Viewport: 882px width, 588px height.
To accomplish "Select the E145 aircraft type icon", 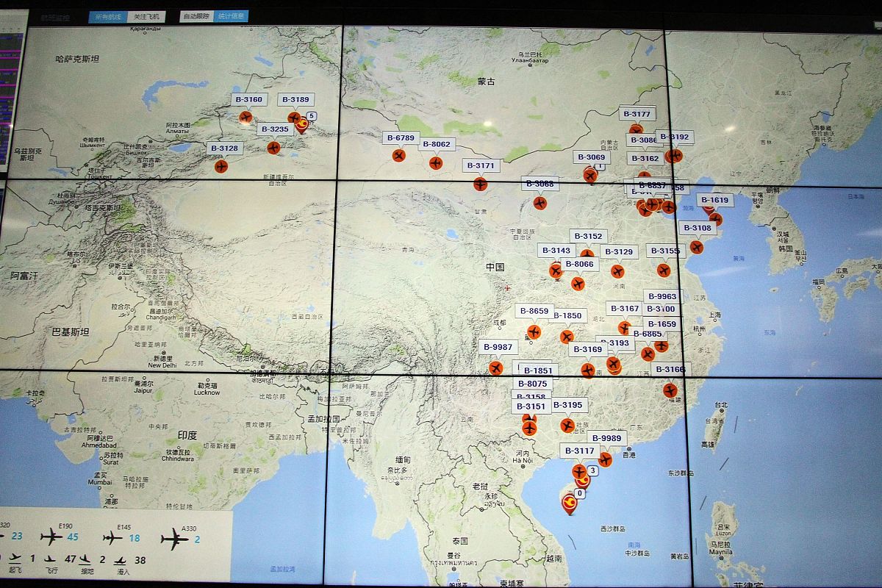I will coord(112,538).
